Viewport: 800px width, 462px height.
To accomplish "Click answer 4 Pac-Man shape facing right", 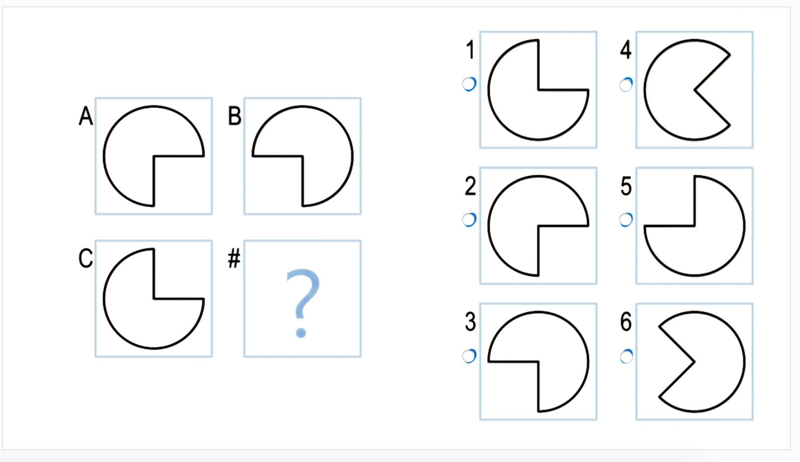I will pyautogui.click(x=694, y=90).
